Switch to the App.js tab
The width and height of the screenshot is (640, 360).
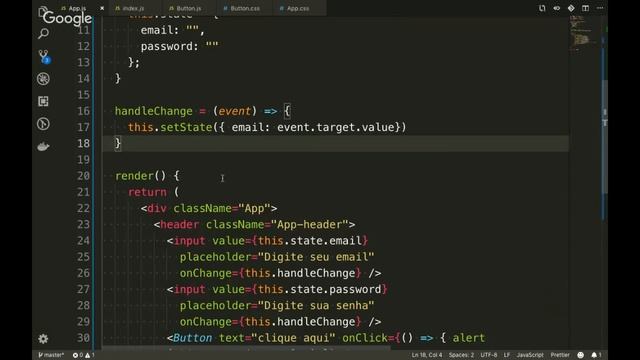(77, 8)
